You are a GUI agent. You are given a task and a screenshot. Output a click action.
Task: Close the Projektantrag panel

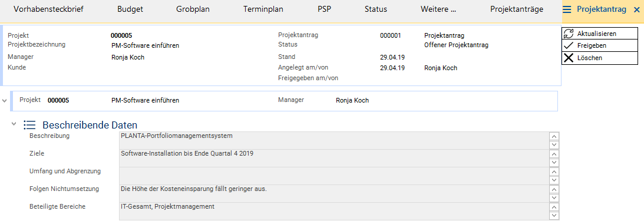tap(636, 9)
